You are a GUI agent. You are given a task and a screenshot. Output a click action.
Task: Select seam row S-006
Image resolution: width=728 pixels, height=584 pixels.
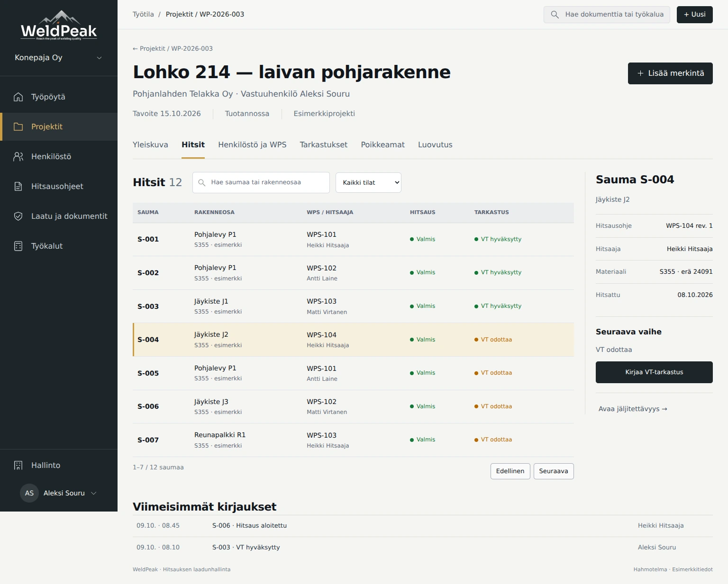tap(353, 407)
